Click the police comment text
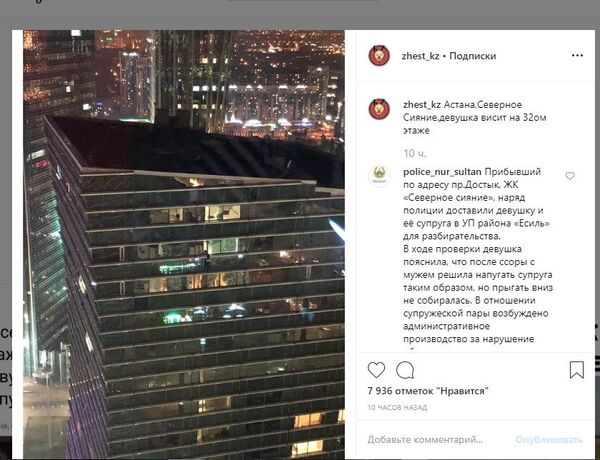This screenshot has width=600, height=460. 478,255
